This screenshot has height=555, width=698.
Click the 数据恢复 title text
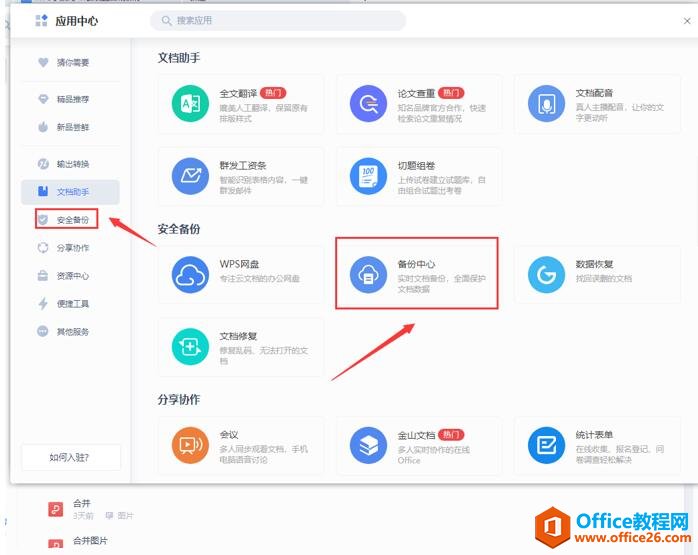(594, 264)
